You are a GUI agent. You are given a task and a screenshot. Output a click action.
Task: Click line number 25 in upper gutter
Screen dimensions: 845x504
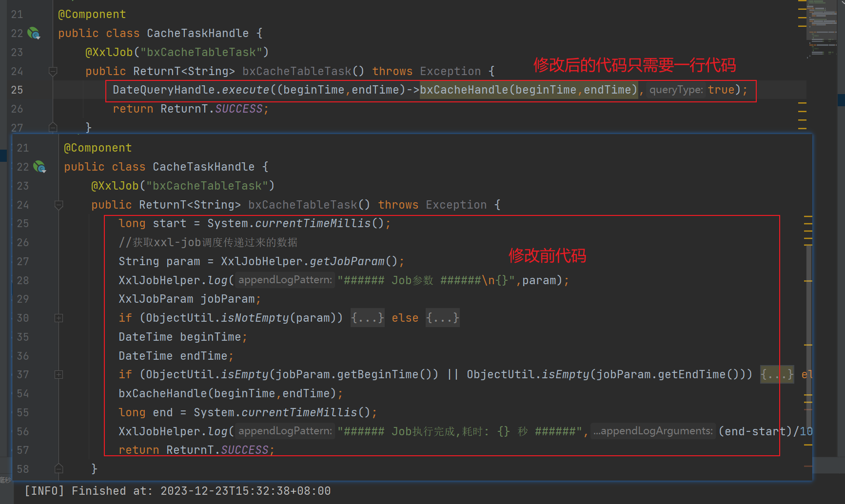17,90
